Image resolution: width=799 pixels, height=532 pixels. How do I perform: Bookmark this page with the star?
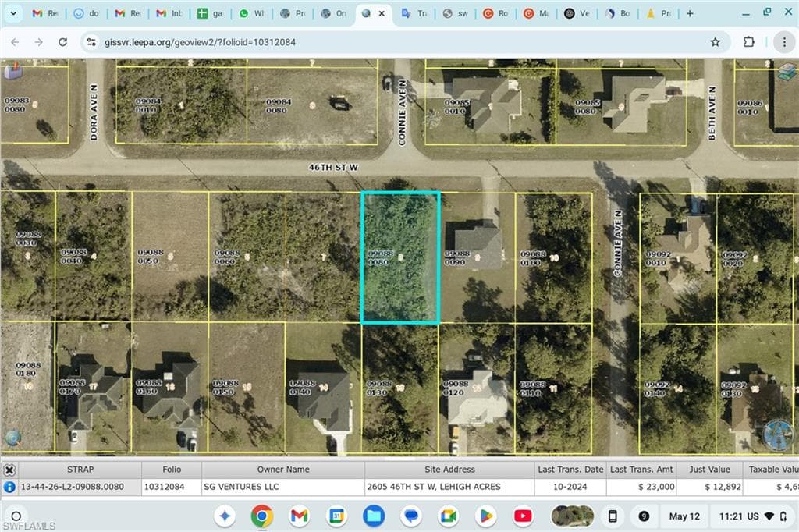[716, 42]
